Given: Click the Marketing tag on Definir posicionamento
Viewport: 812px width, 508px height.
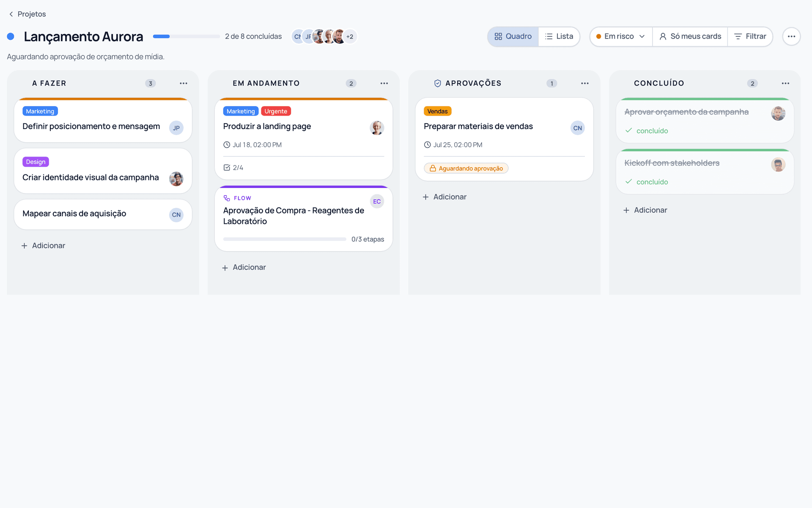Looking at the screenshot, I should click(x=40, y=111).
